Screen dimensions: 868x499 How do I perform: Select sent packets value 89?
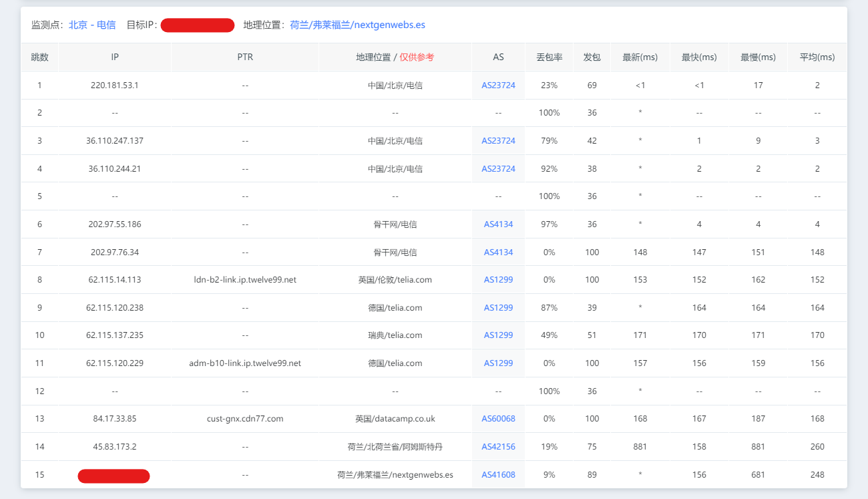tap(592, 475)
